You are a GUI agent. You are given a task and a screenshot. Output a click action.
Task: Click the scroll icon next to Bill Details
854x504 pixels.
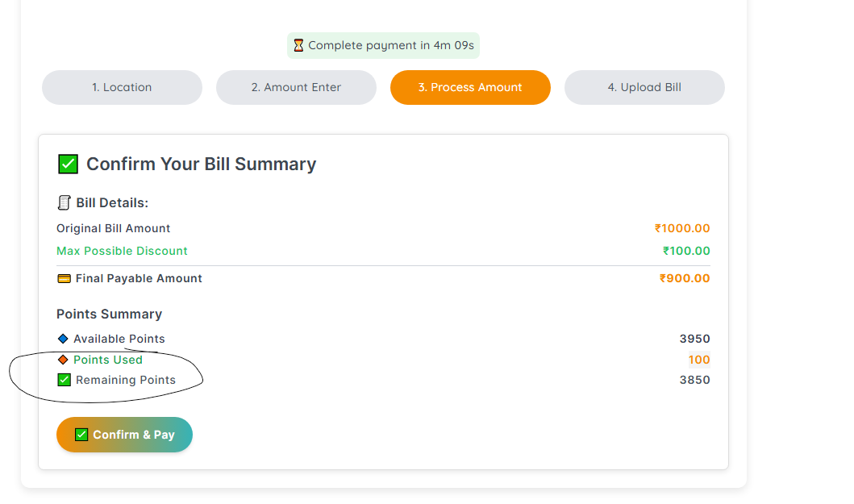point(64,202)
